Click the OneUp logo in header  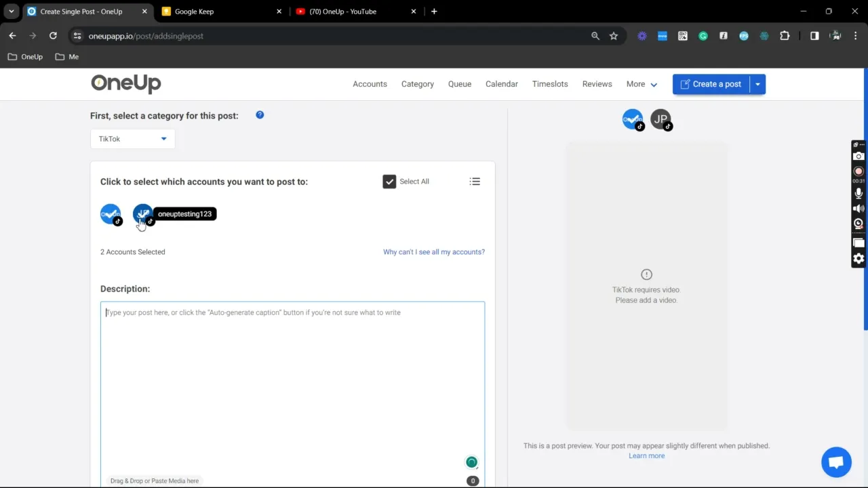point(126,83)
